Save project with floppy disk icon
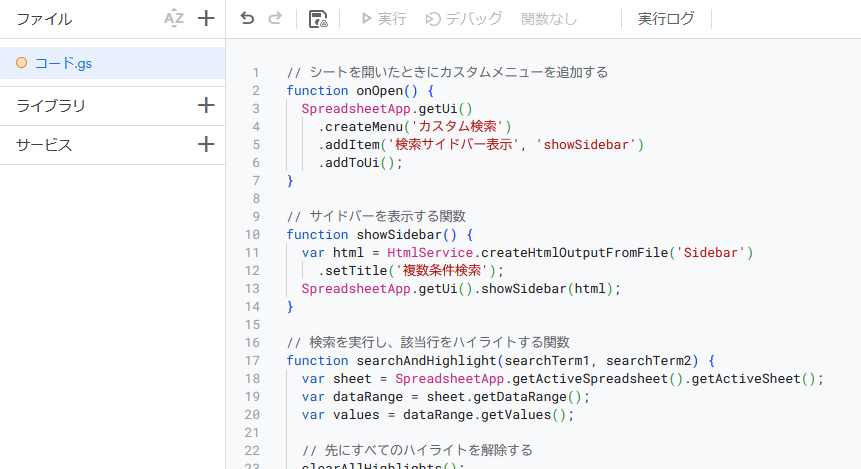 tap(318, 19)
